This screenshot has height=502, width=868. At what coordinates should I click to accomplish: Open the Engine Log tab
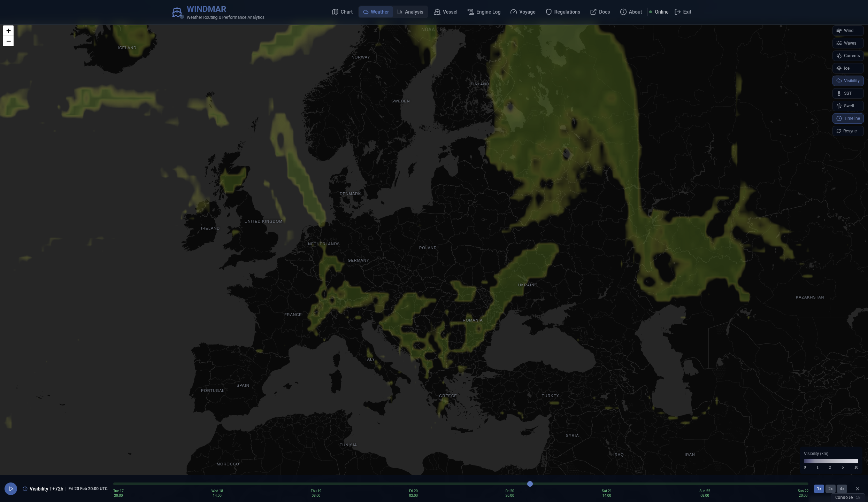[x=484, y=12]
